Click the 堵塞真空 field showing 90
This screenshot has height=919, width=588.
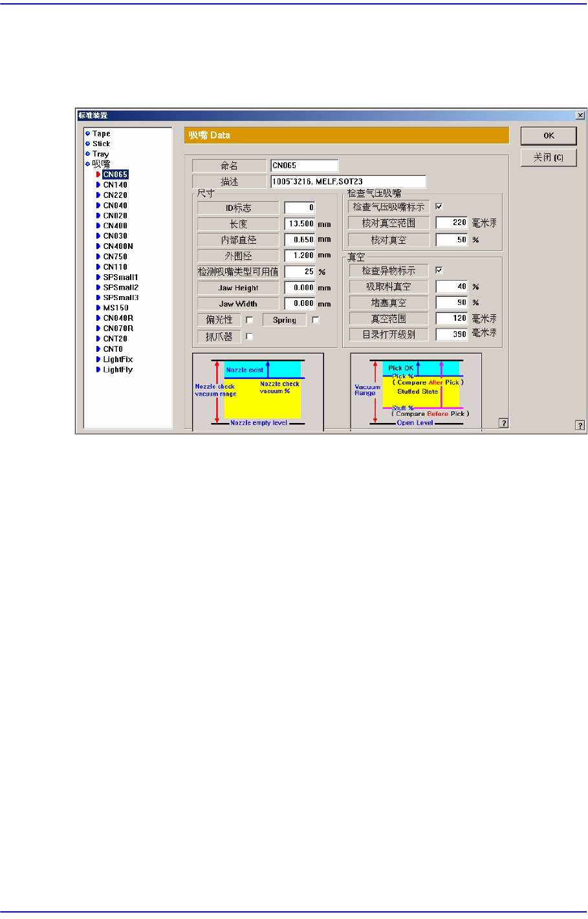[452, 302]
